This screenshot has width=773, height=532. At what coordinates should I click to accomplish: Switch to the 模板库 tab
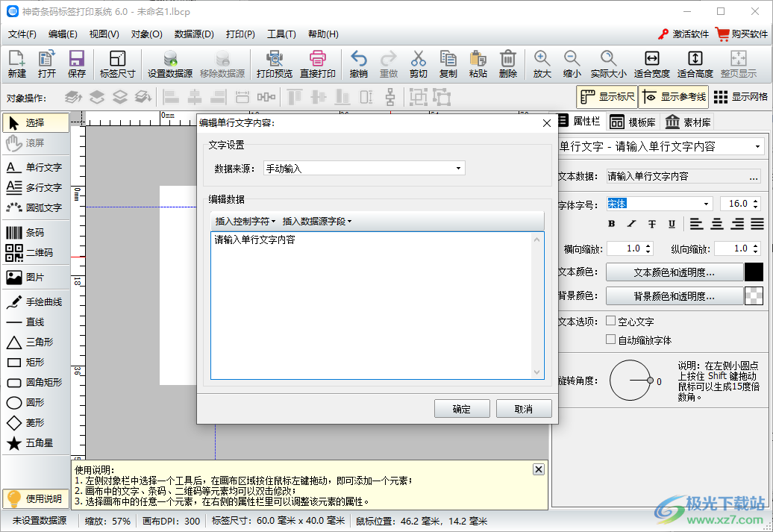click(x=633, y=122)
